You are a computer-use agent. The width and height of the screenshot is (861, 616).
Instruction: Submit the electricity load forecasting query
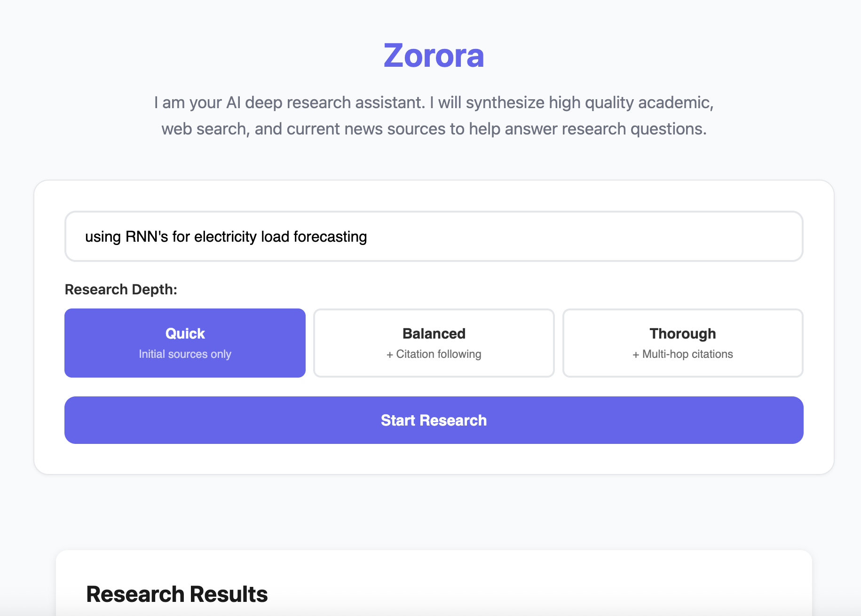pyautogui.click(x=434, y=420)
